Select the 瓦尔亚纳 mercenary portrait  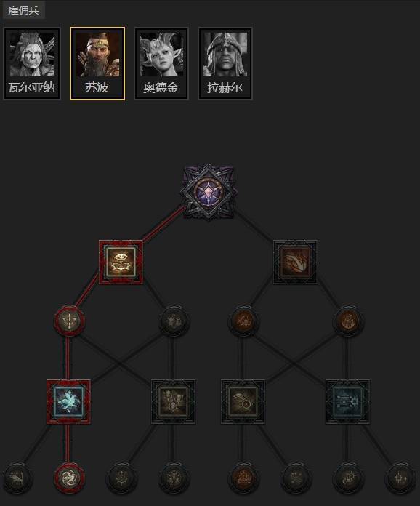point(32,63)
